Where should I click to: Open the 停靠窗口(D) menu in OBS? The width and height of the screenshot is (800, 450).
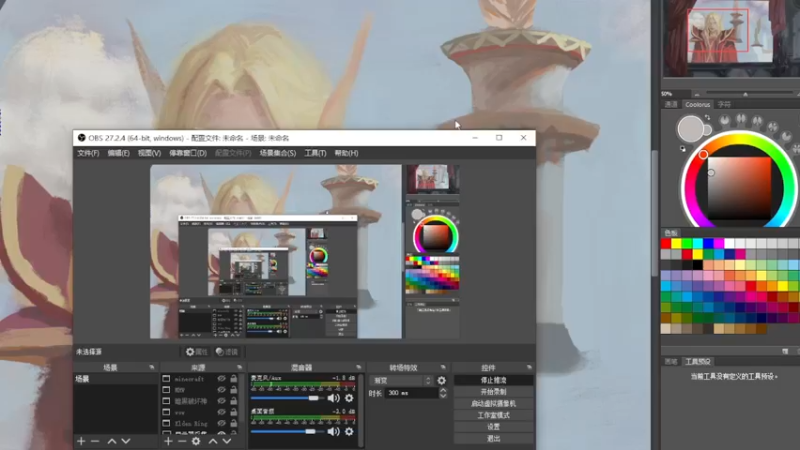pos(188,153)
